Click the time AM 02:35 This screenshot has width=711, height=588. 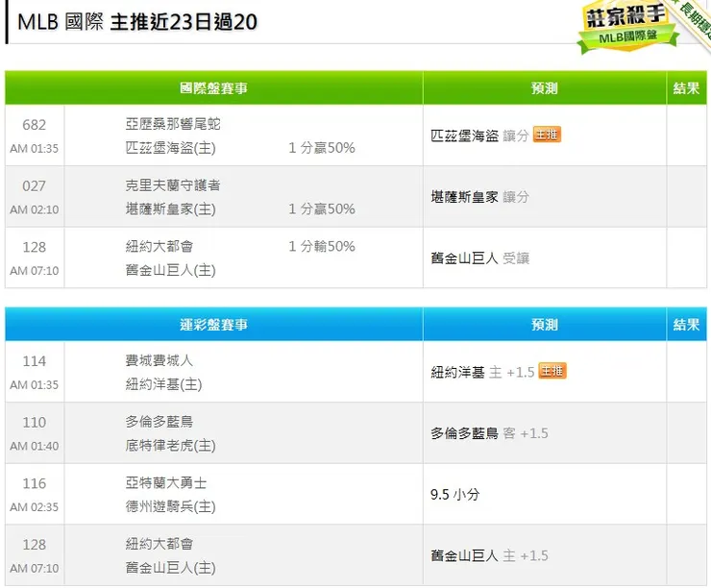34,507
